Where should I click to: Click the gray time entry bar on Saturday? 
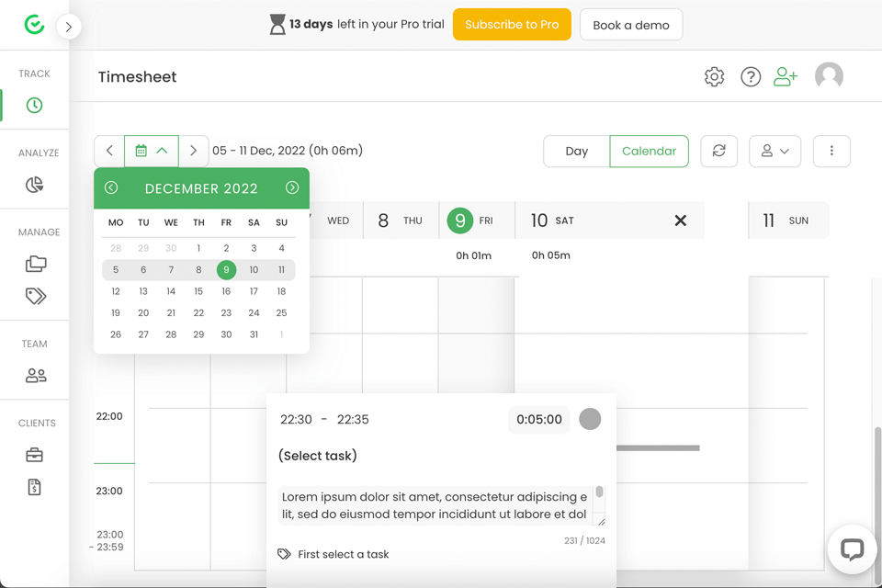(x=658, y=448)
